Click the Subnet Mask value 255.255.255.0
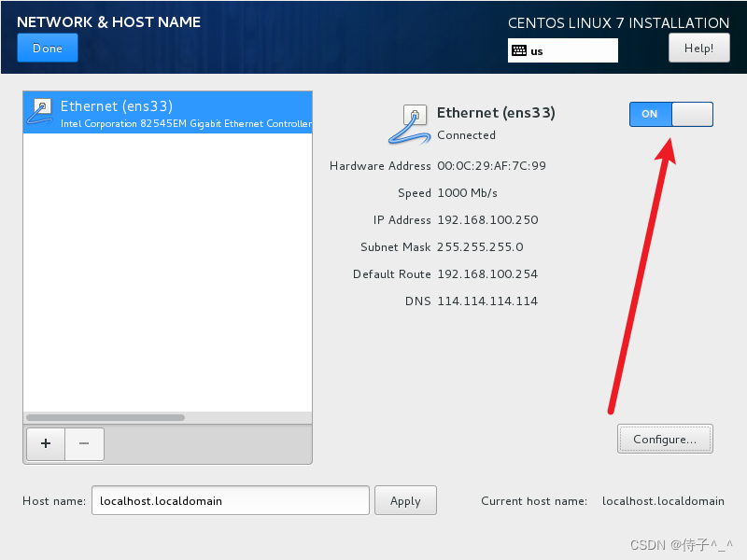Screen dimensions: 747x560 tap(480, 247)
